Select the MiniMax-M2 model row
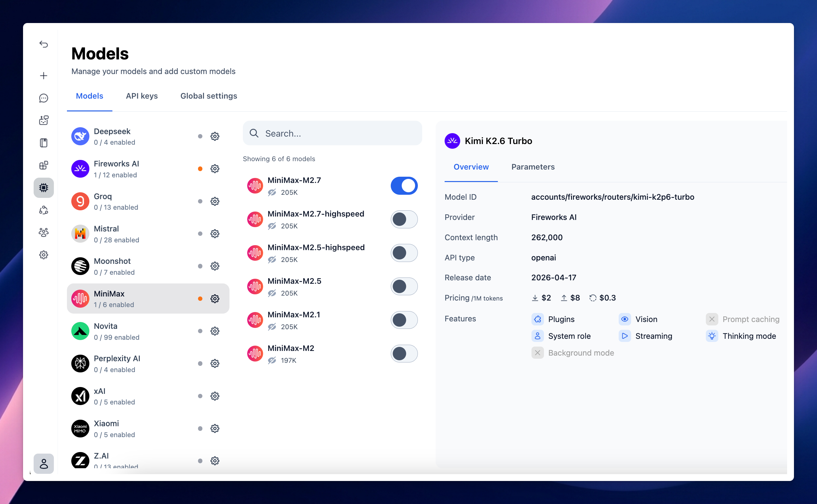 click(x=332, y=354)
